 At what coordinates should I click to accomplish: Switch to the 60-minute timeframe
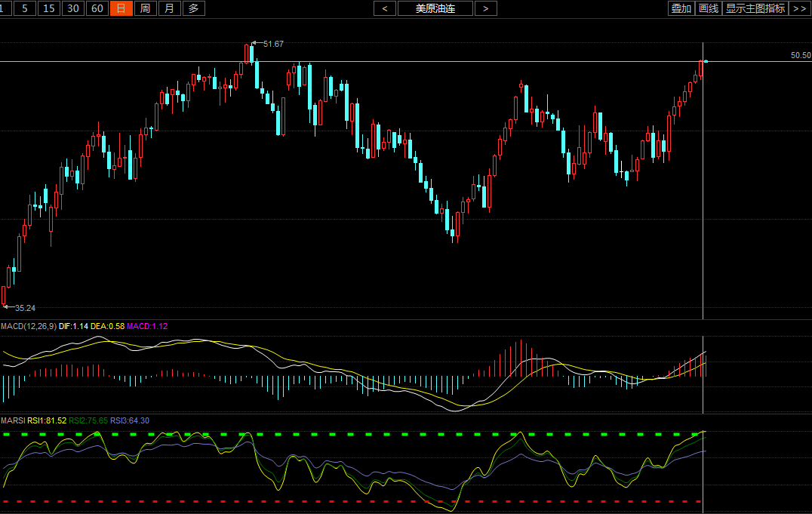tap(97, 8)
